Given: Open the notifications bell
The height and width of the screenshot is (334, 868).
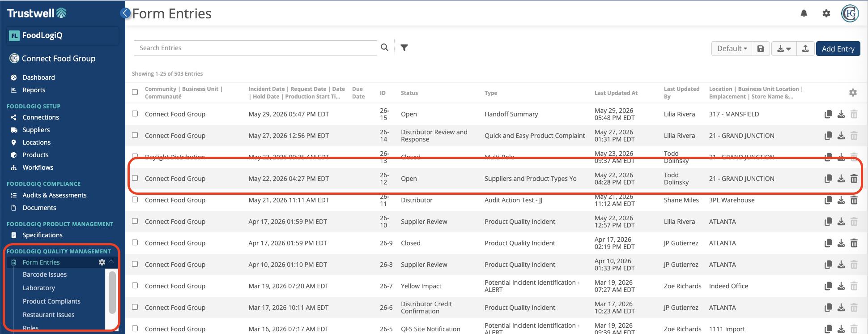Looking at the screenshot, I should (x=804, y=13).
